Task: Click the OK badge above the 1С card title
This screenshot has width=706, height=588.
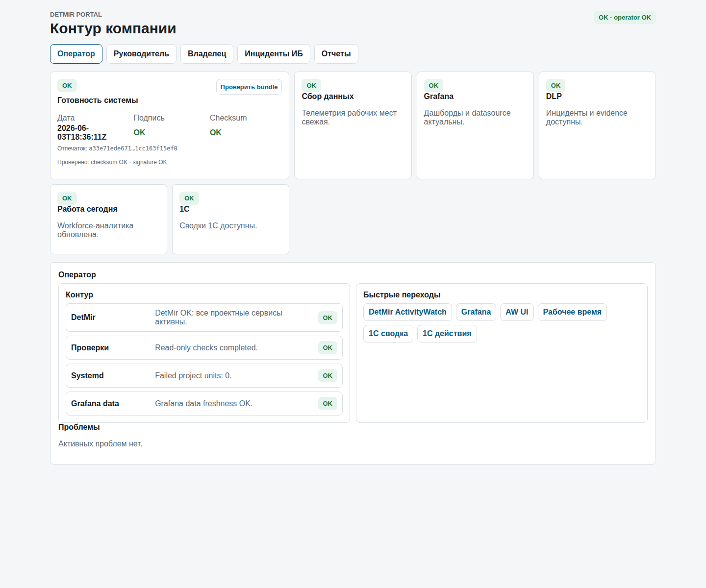Action: pyautogui.click(x=189, y=198)
